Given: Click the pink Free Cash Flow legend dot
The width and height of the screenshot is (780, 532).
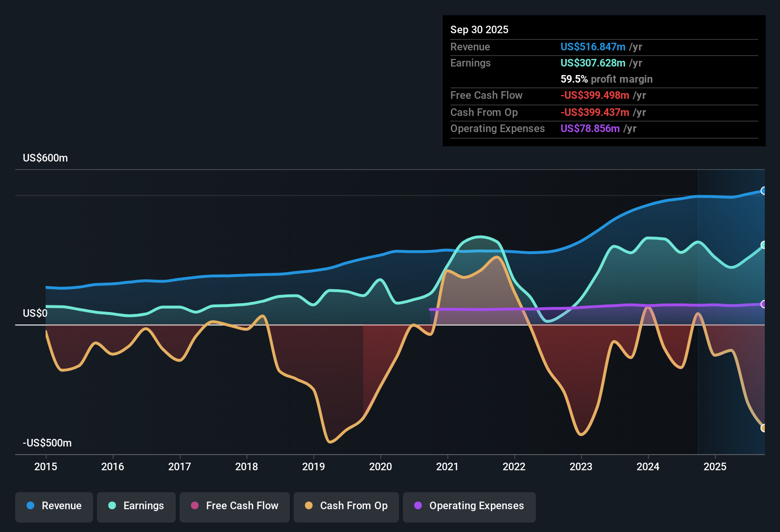Looking at the screenshot, I should [x=195, y=506].
